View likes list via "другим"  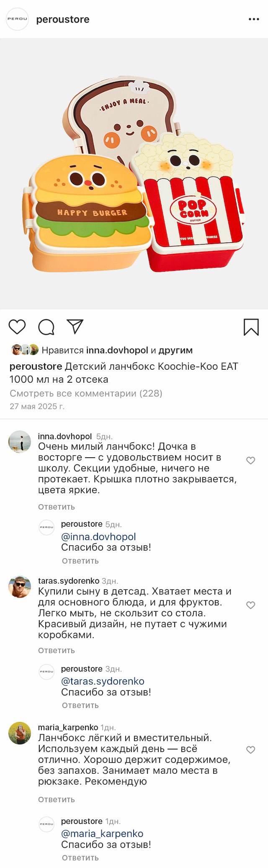pyautogui.click(x=175, y=350)
